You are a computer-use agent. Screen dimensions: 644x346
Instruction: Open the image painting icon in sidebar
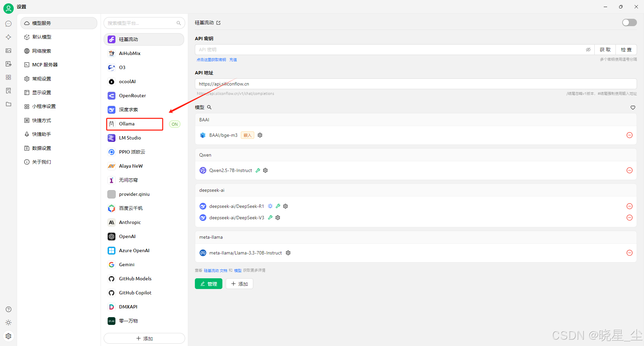[x=8, y=51]
